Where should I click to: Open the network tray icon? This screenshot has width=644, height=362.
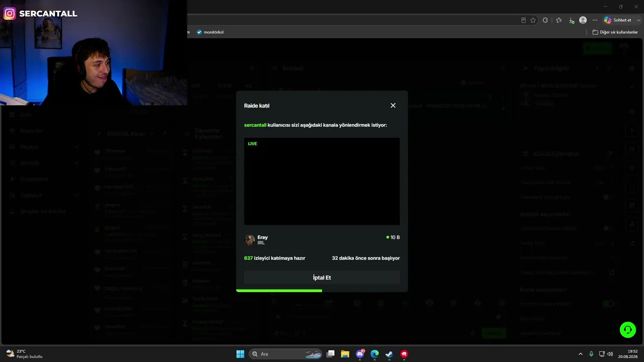[x=602, y=354]
